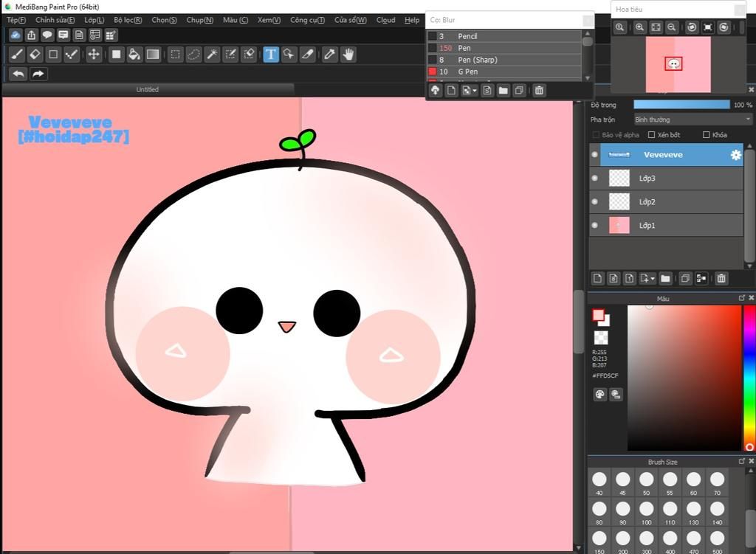756x554 pixels.
Task: Click the new folder icon in layer panel
Action: (665, 278)
